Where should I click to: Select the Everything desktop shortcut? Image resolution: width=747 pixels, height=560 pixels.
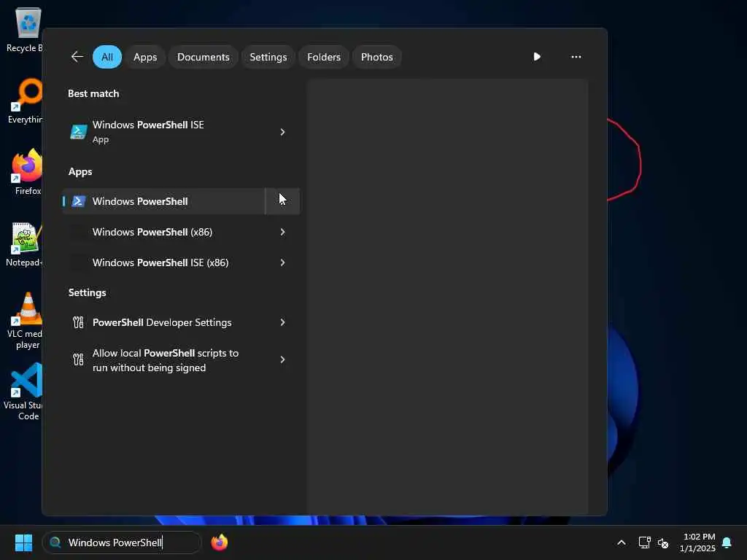click(26, 101)
